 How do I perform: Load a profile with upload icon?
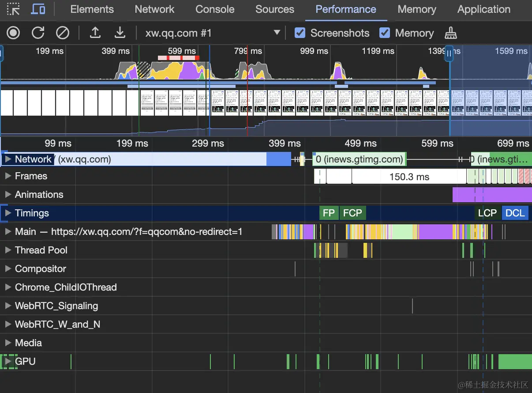point(95,33)
